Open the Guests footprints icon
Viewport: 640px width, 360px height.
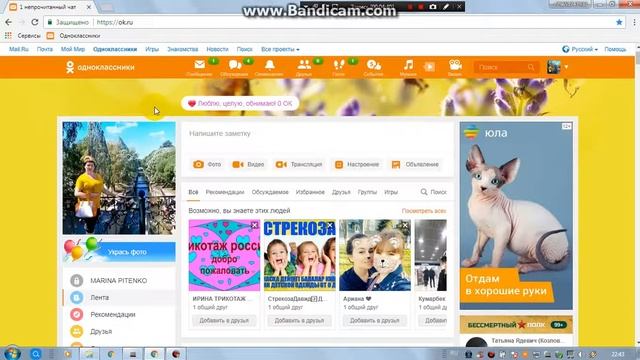339,64
